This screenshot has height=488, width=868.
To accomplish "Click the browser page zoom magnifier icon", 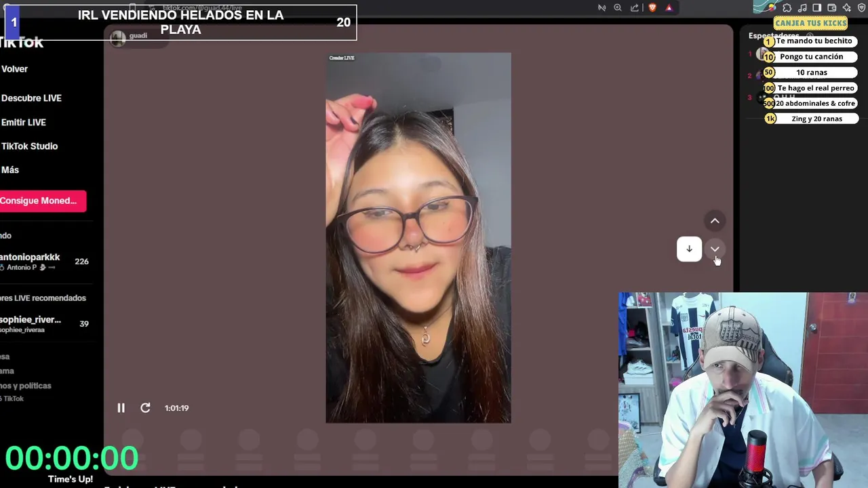I will click(618, 8).
